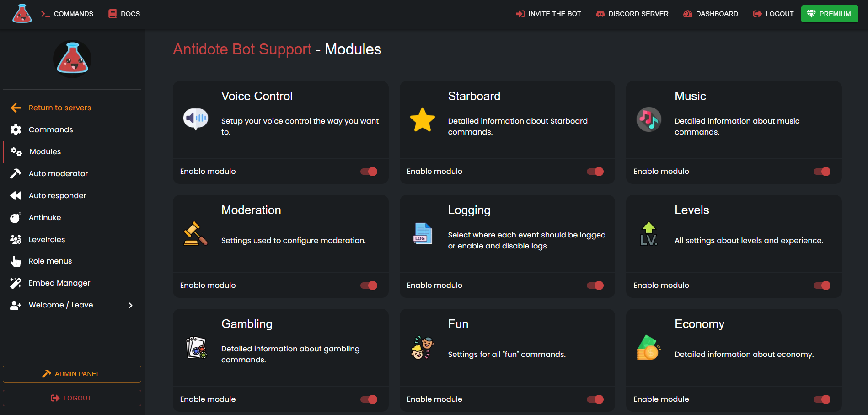868x415 pixels.
Task: Click the users icon next to Levelroles
Action: point(16,239)
